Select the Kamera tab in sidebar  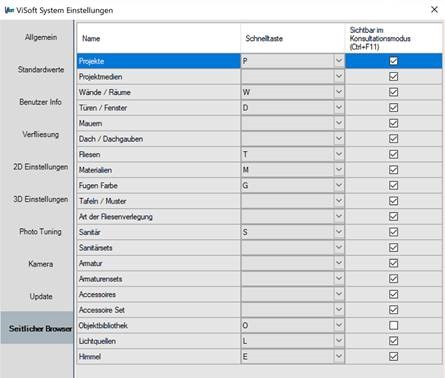[x=40, y=264]
